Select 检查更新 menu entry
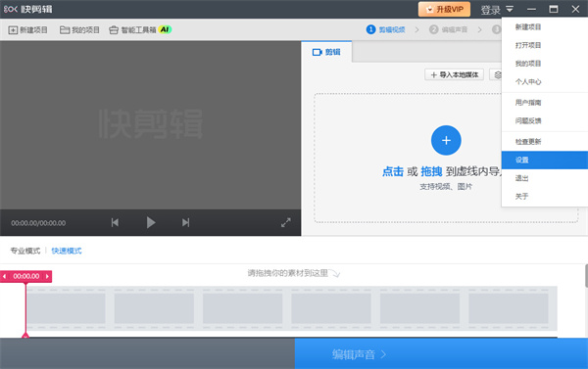588x369 pixels. pyautogui.click(x=545, y=142)
